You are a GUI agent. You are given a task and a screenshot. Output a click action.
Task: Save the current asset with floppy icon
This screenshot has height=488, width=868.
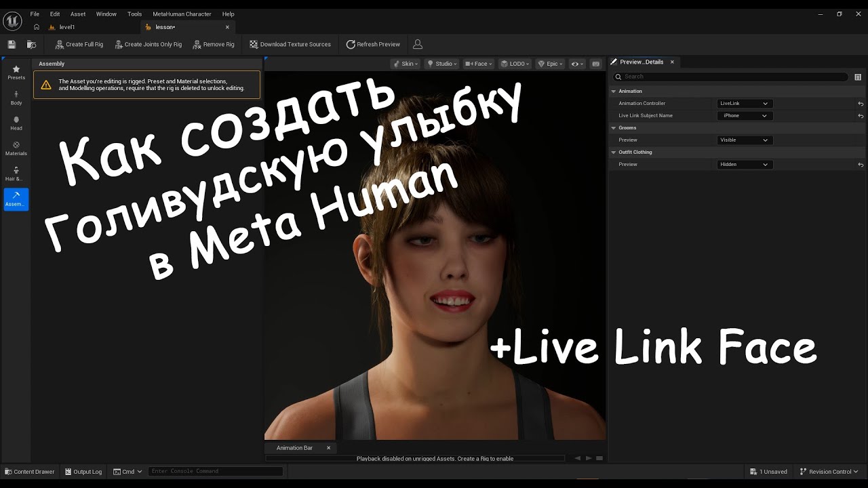tap(12, 44)
